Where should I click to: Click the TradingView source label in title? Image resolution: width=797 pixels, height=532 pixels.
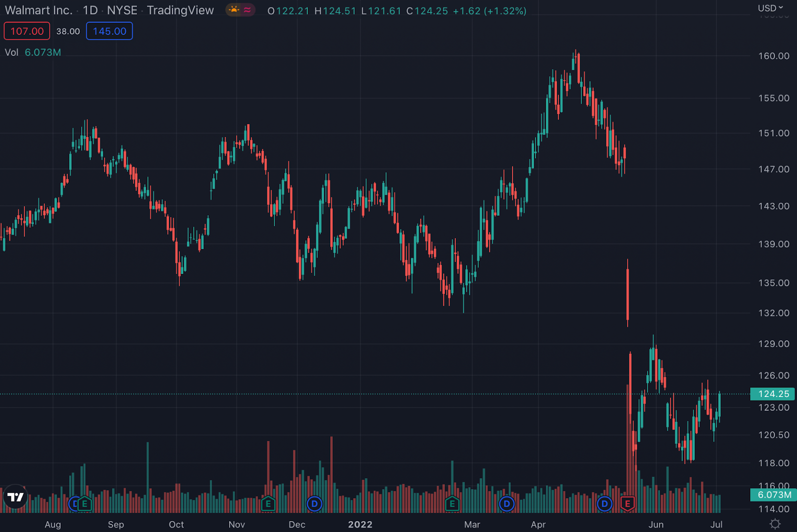pos(180,10)
